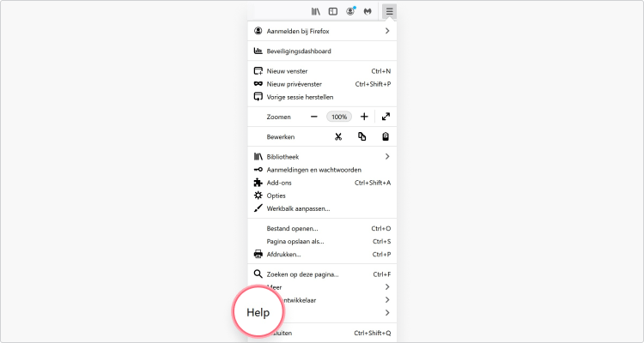Click the Ctrl+Shift+Q shortcut text
The width and height of the screenshot is (644, 343).
point(373,334)
